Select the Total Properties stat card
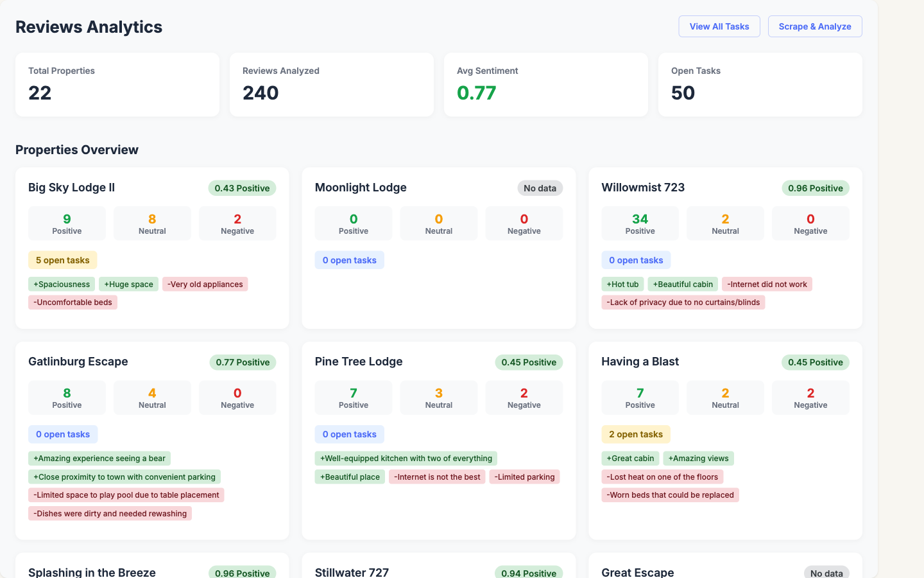Viewport: 924px width, 578px height. (x=117, y=85)
